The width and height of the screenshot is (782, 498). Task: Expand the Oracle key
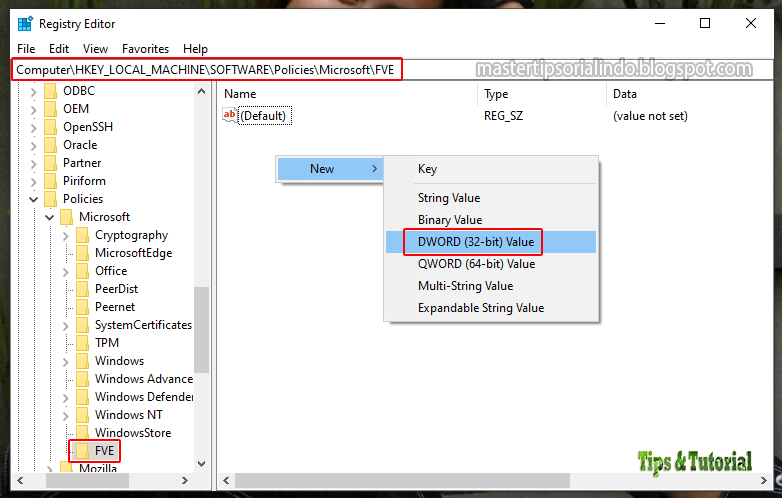point(33,146)
